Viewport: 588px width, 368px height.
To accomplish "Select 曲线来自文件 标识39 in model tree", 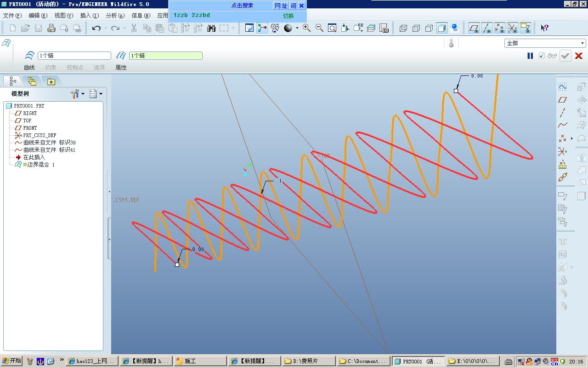I will (49, 143).
